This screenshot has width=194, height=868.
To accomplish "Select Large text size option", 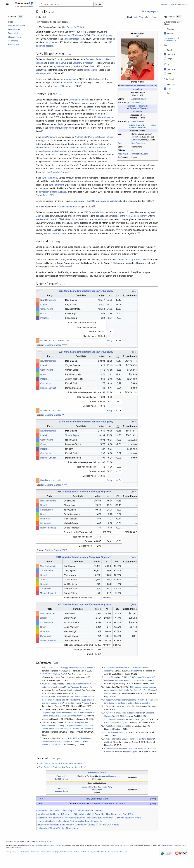I will pyautogui.click(x=165, y=59).
